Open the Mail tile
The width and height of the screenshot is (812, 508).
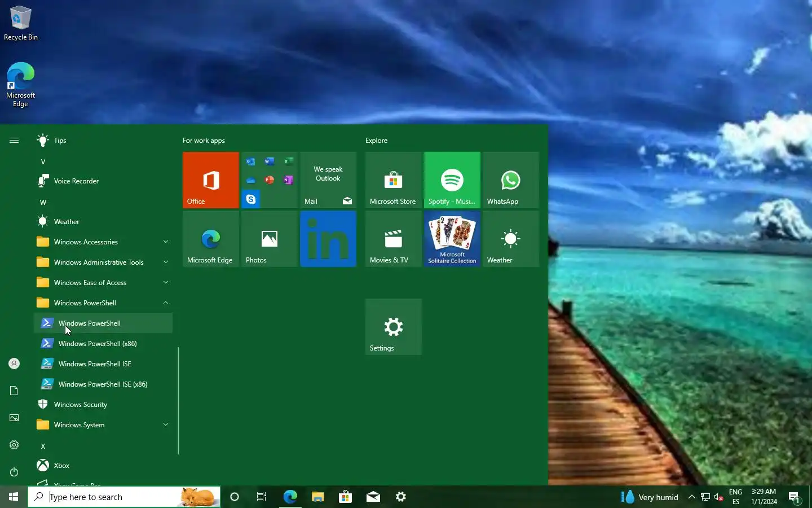[x=328, y=180]
